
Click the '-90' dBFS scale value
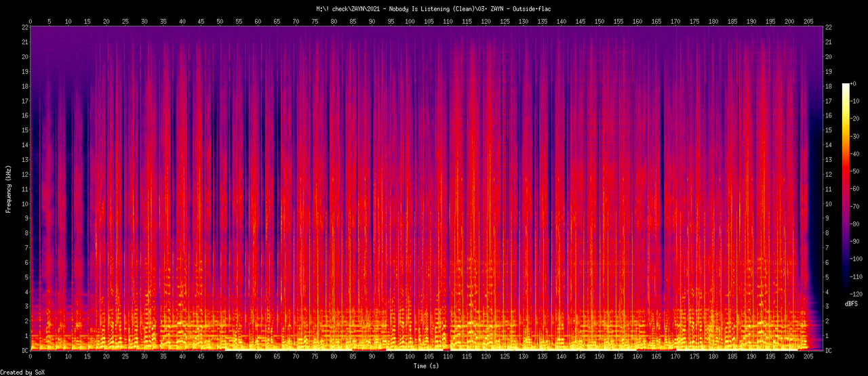[856, 242]
